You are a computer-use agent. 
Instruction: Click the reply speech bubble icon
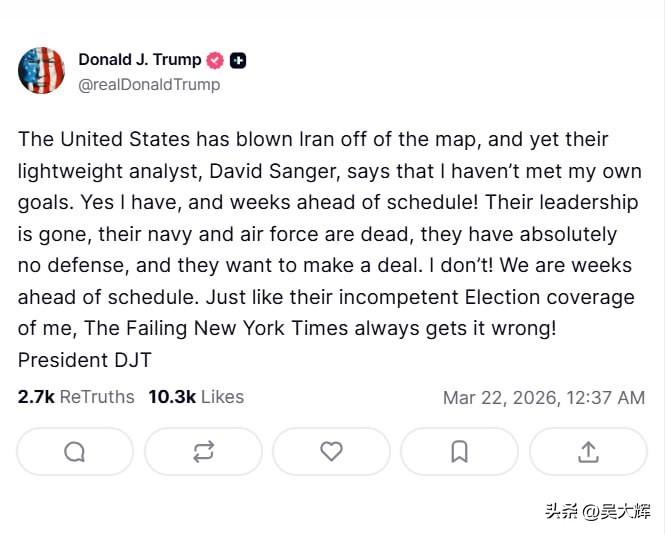(75, 451)
